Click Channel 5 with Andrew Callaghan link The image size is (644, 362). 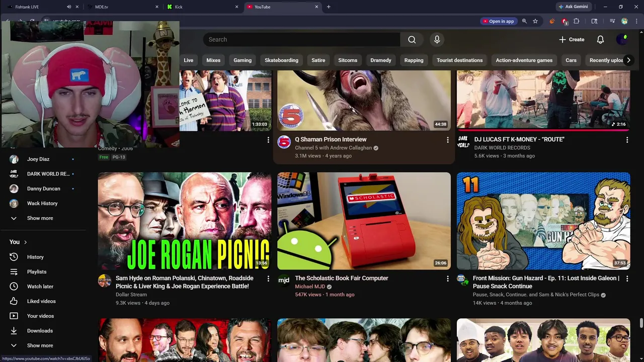pos(333,148)
